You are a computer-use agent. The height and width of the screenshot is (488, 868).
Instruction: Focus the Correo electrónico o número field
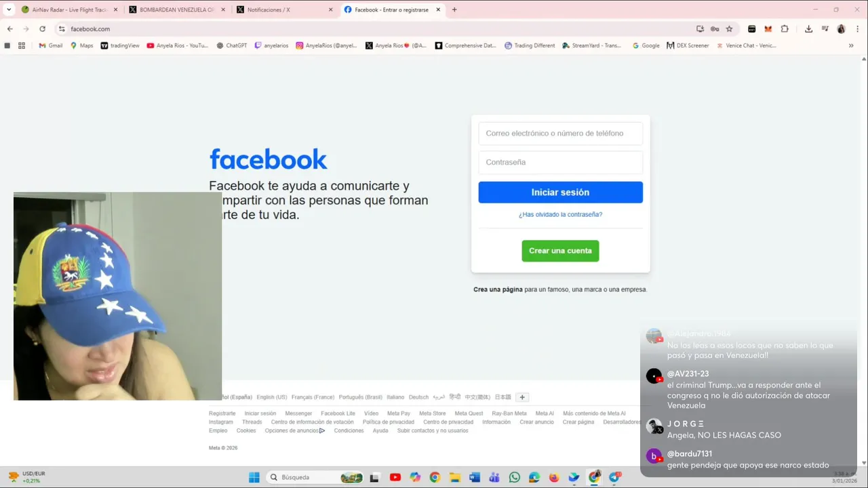560,134
